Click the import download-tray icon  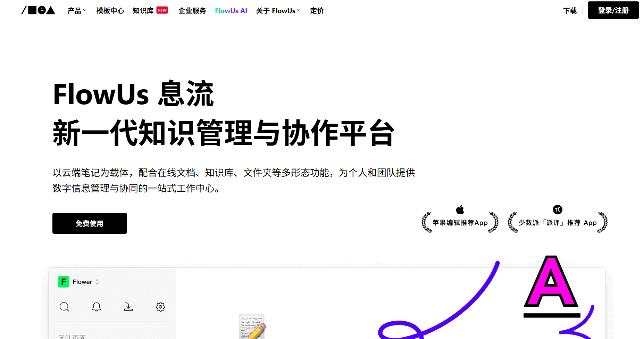pos(128,307)
